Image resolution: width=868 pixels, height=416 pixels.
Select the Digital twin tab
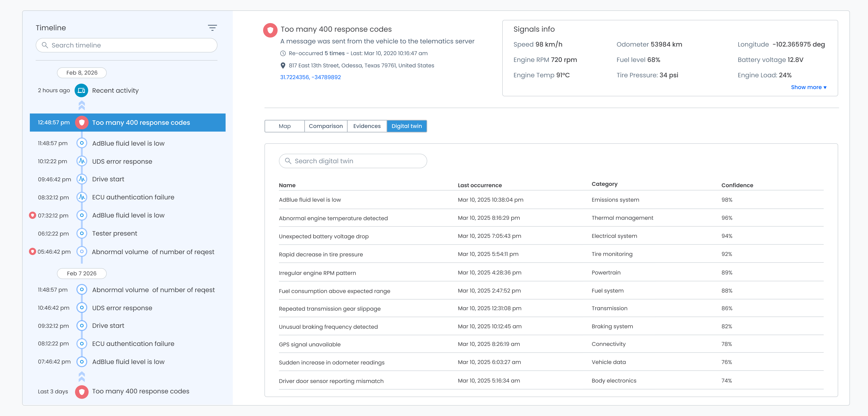(x=406, y=126)
